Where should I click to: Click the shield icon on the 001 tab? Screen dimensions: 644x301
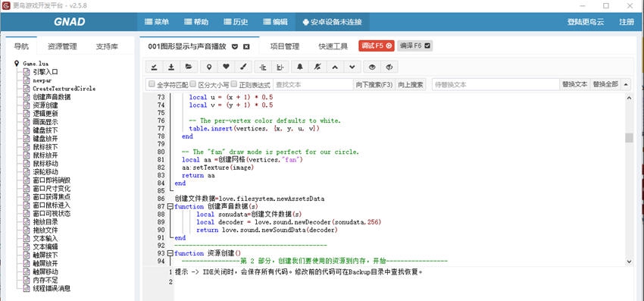click(235, 46)
